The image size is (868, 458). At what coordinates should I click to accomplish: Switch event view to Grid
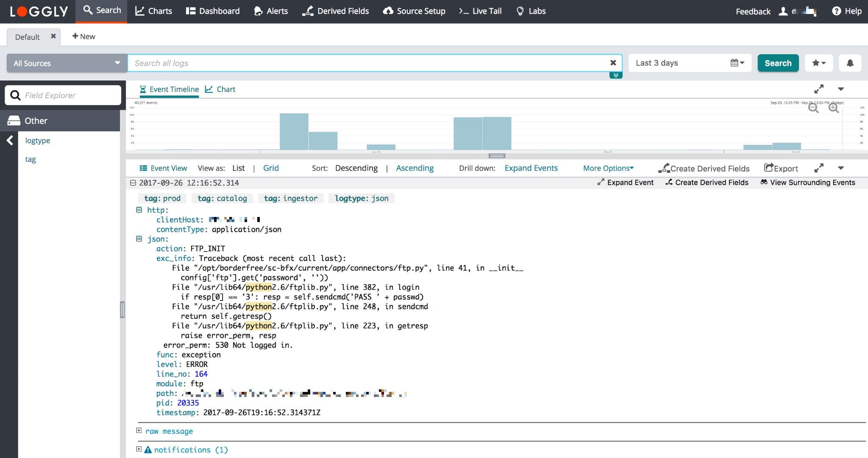(271, 168)
